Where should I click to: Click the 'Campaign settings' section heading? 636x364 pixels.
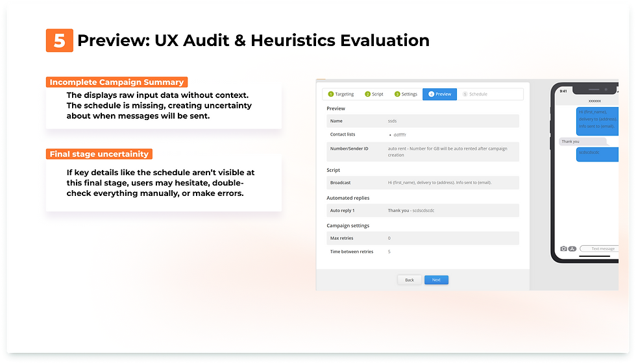point(348,225)
